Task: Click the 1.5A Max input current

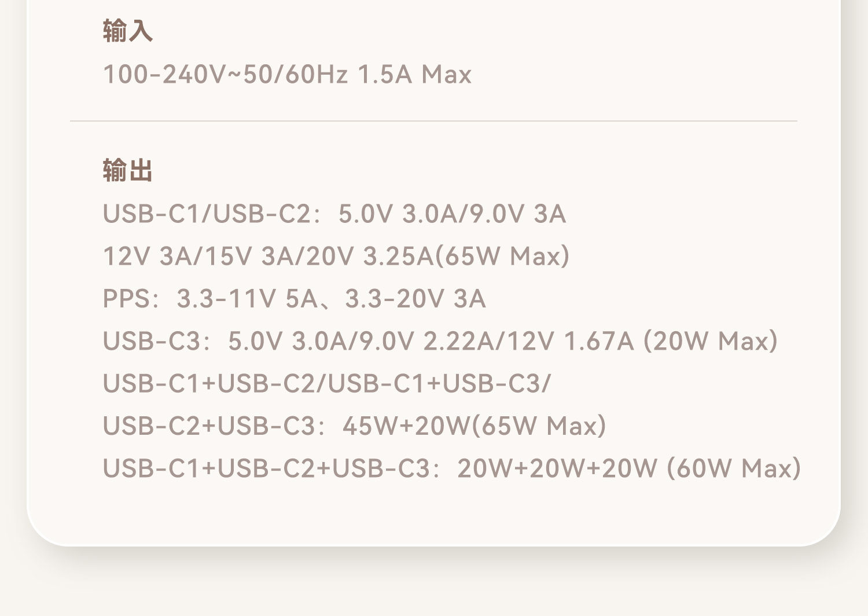Action: tap(414, 75)
